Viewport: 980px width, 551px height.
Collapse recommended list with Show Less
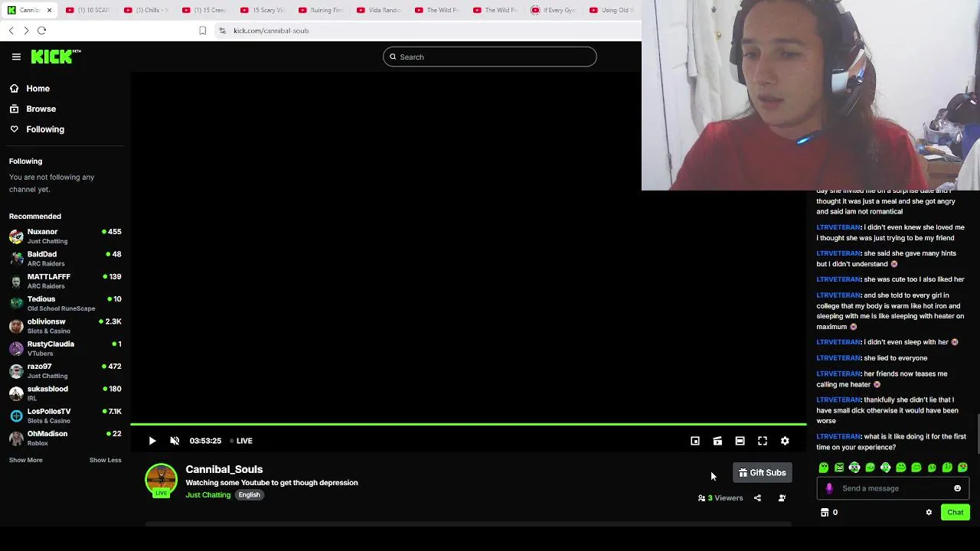[x=105, y=460]
